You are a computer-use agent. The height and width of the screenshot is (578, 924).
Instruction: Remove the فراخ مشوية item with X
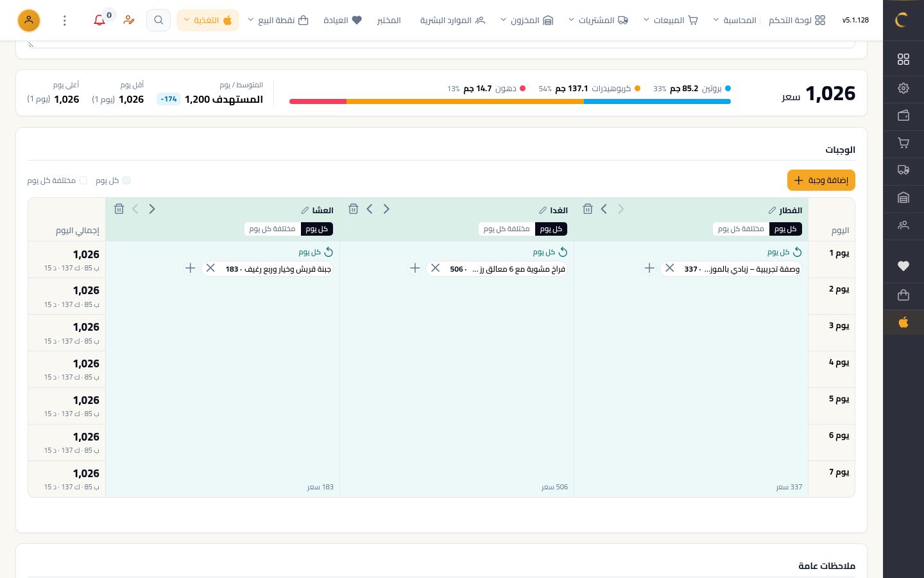coord(435,268)
